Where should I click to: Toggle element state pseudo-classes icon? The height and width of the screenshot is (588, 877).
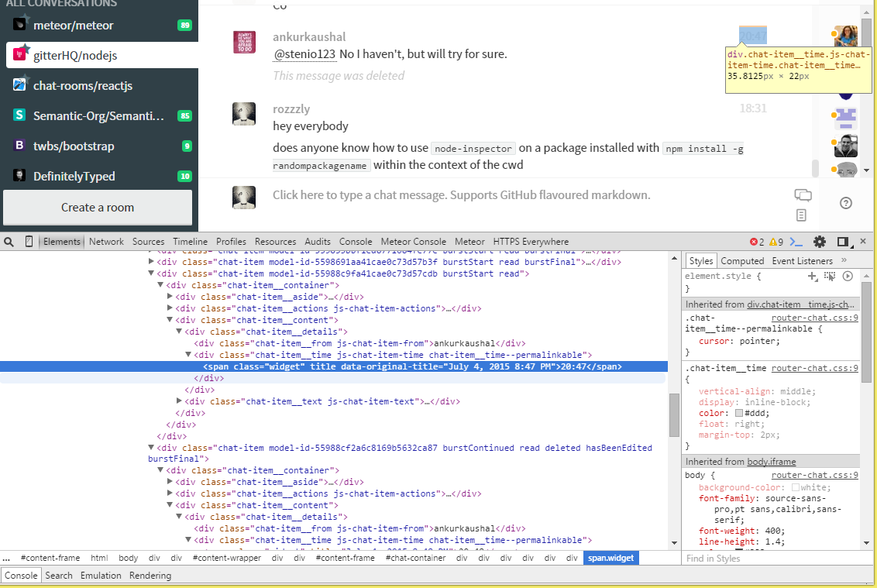[x=830, y=276]
